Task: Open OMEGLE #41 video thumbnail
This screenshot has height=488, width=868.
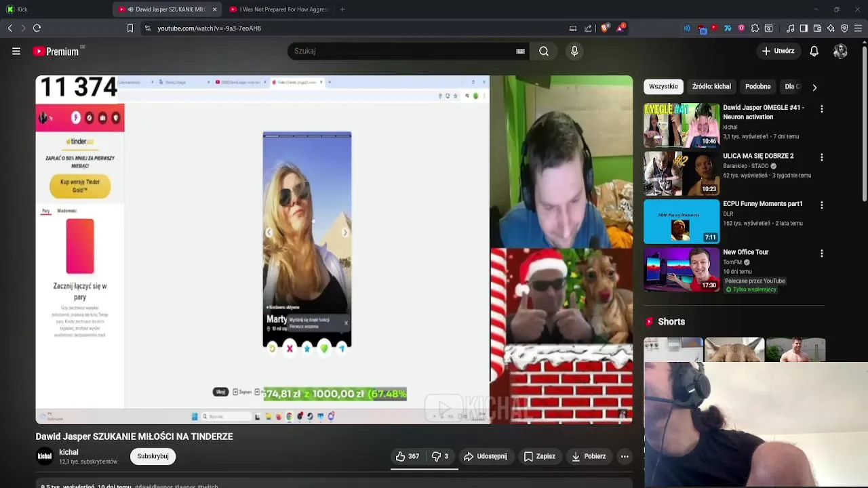Action: click(682, 125)
